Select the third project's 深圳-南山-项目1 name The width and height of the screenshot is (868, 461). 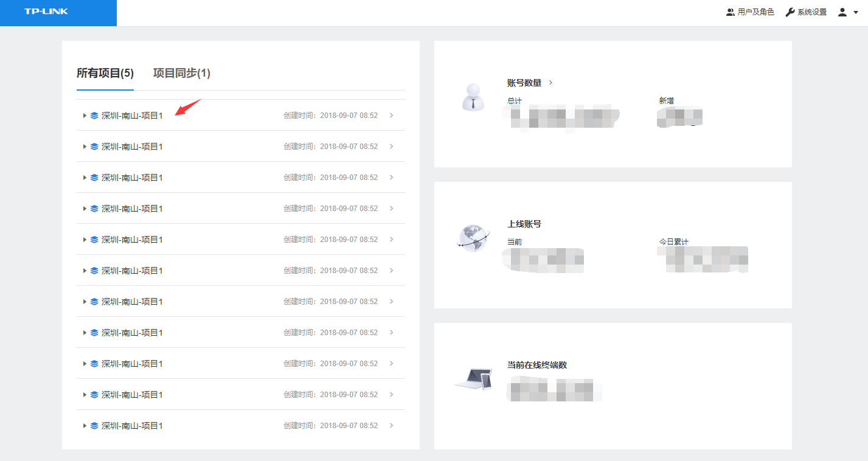pos(132,178)
